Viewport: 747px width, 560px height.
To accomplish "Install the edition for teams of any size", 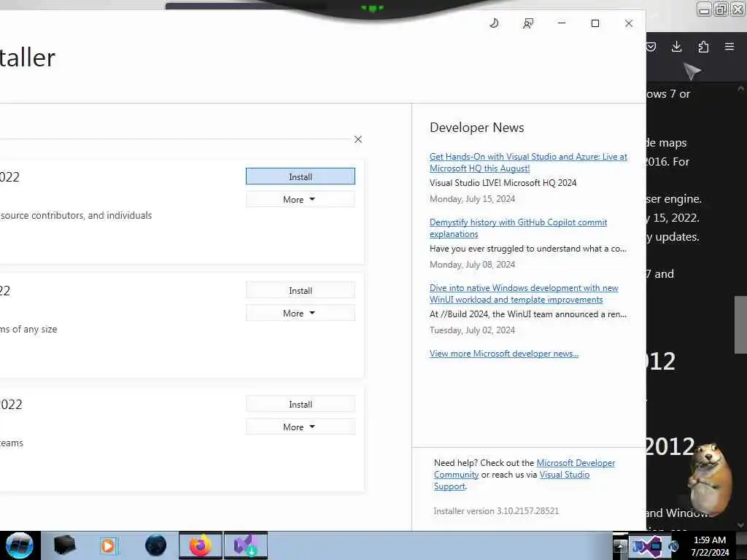I will pyautogui.click(x=300, y=290).
